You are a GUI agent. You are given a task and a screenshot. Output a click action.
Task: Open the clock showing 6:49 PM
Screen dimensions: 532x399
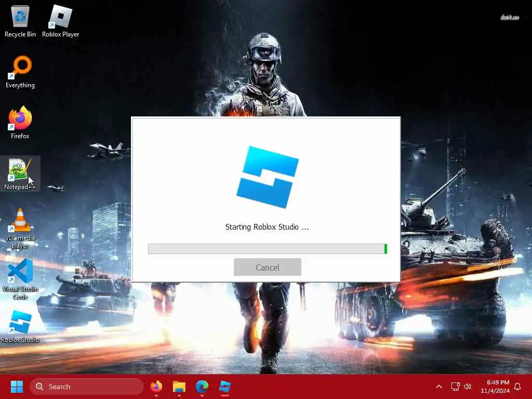coord(495,387)
